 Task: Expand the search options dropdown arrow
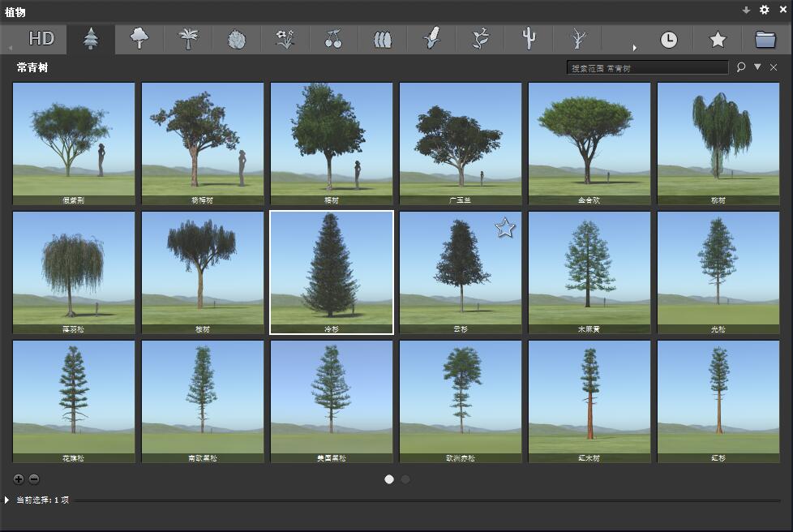click(x=757, y=67)
